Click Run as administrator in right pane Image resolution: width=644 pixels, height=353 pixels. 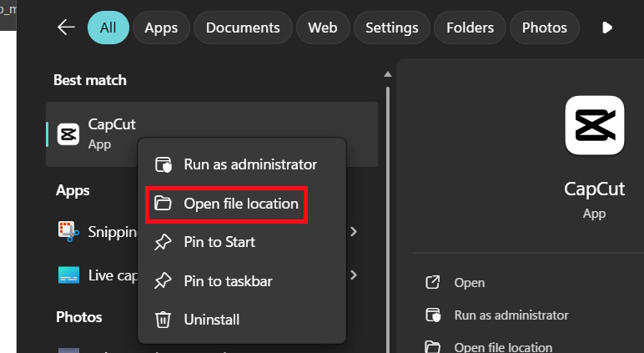click(x=511, y=315)
